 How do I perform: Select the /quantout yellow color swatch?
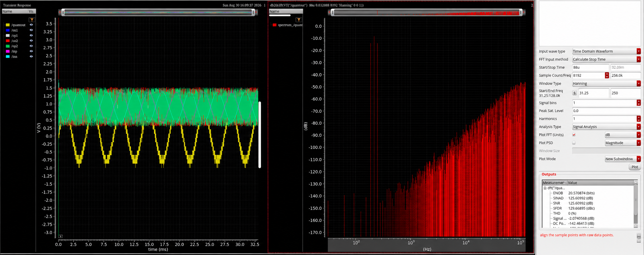click(8, 25)
